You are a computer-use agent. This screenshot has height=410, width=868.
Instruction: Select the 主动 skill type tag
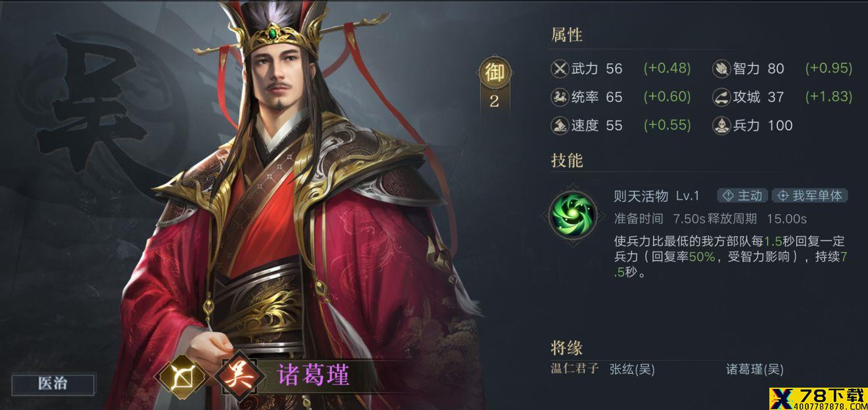click(x=742, y=196)
